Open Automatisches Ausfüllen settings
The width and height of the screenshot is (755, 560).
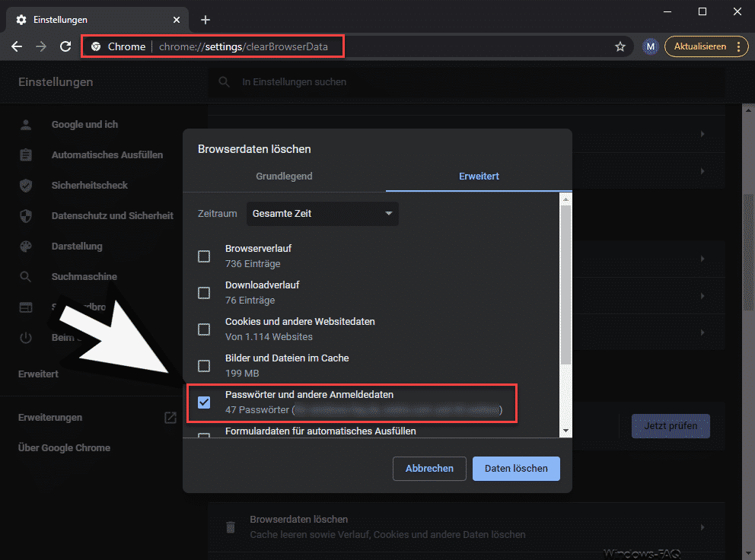(x=107, y=155)
